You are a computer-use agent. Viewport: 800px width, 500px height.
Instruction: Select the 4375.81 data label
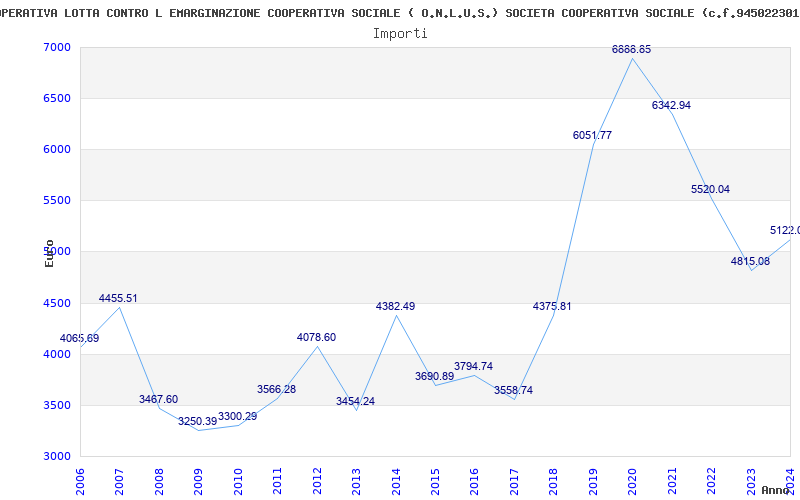552,307
